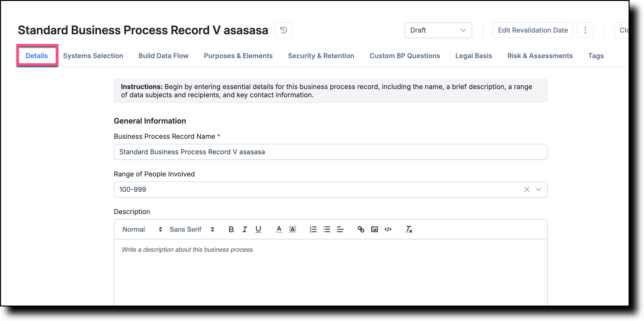Image resolution: width=644 pixels, height=321 pixels.
Task: Switch to the Tags tab
Action: coord(596,56)
